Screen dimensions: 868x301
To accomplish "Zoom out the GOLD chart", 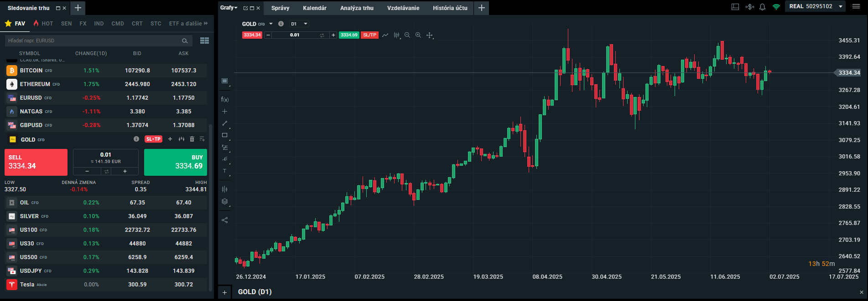I will [x=407, y=35].
